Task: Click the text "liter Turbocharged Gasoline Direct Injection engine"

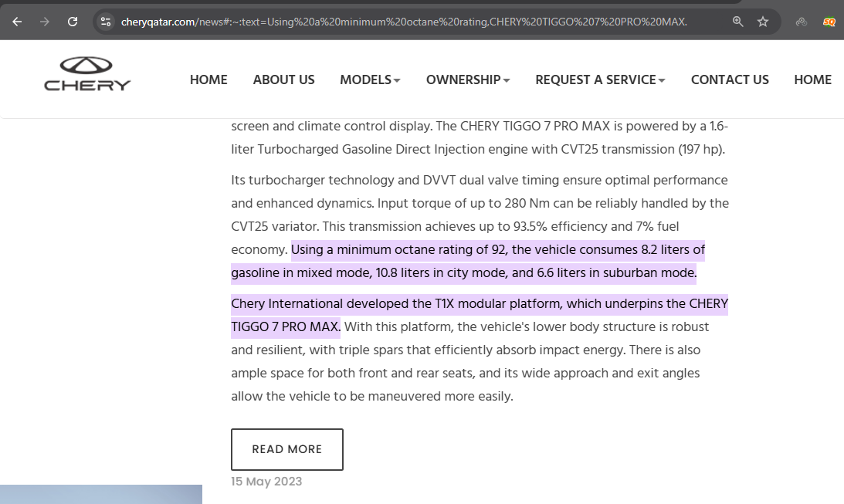Action: 379,149
